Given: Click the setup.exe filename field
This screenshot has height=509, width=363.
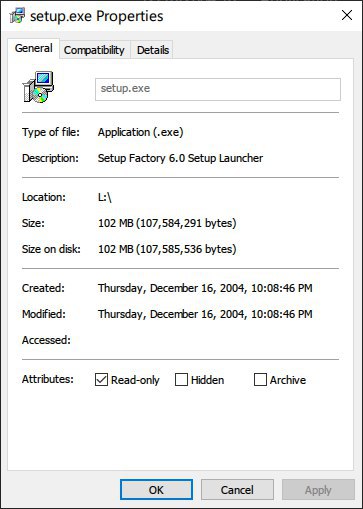Looking at the screenshot, I should coord(218,89).
